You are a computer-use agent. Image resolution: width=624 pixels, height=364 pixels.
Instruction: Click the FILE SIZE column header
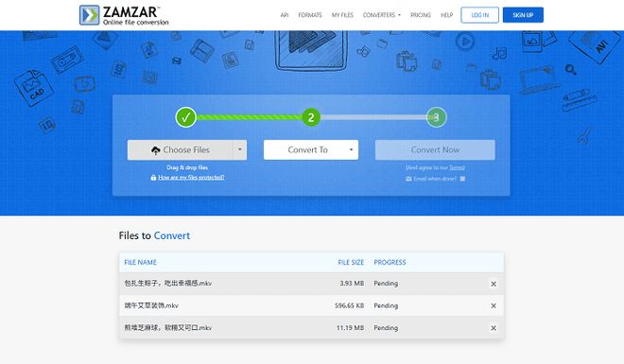coord(351,262)
